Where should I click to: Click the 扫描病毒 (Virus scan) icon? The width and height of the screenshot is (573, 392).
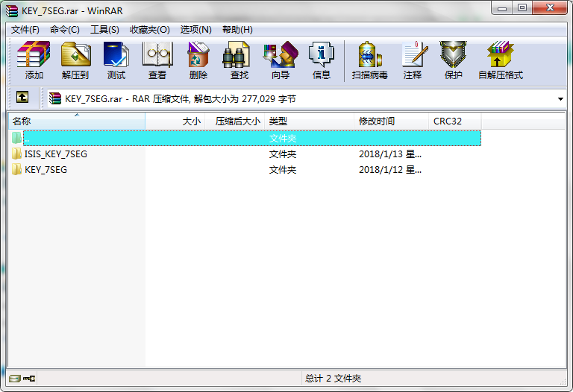370,54
